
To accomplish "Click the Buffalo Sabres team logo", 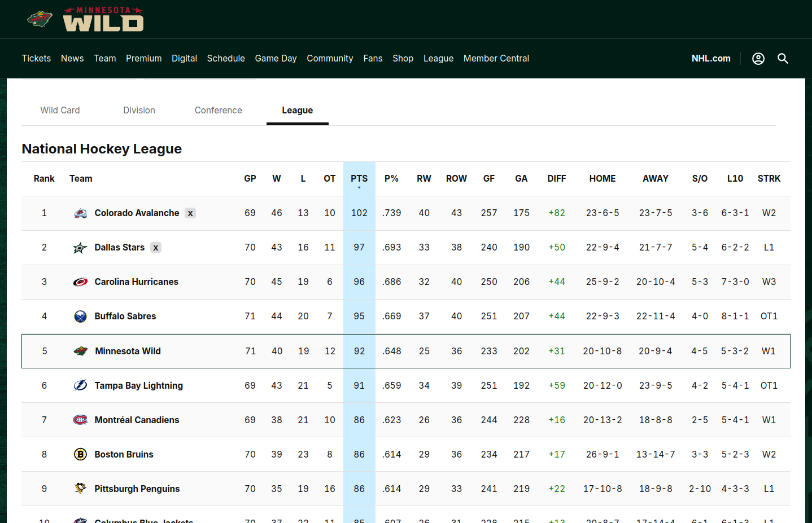I will (81, 317).
